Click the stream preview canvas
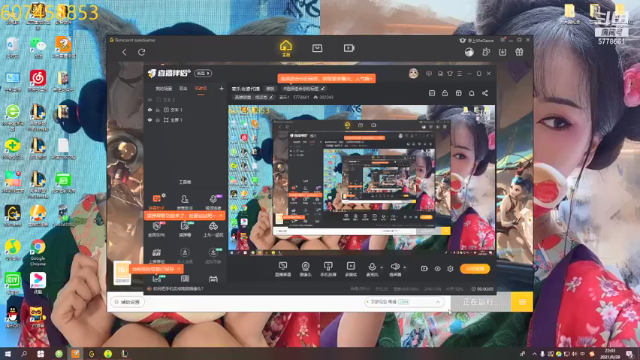The width and height of the screenshot is (640, 360). point(362,180)
